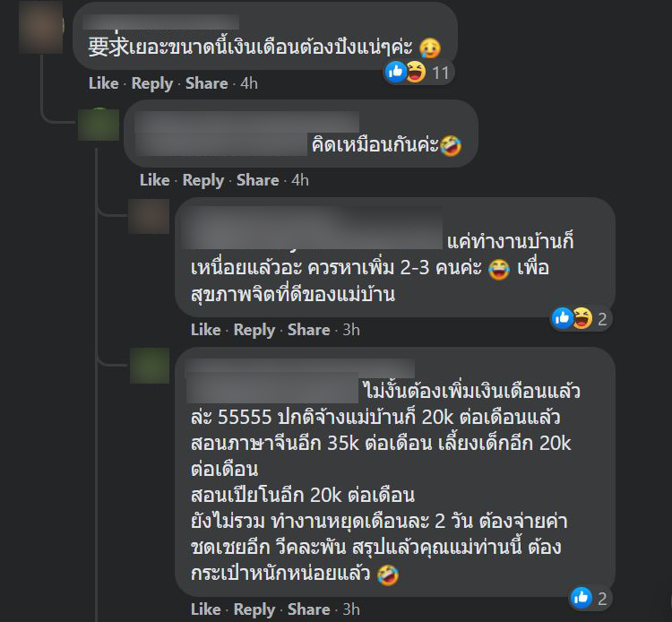The image size is (672, 622).
Task: Click the 3h timestamp under the last comment
Action: point(351,609)
